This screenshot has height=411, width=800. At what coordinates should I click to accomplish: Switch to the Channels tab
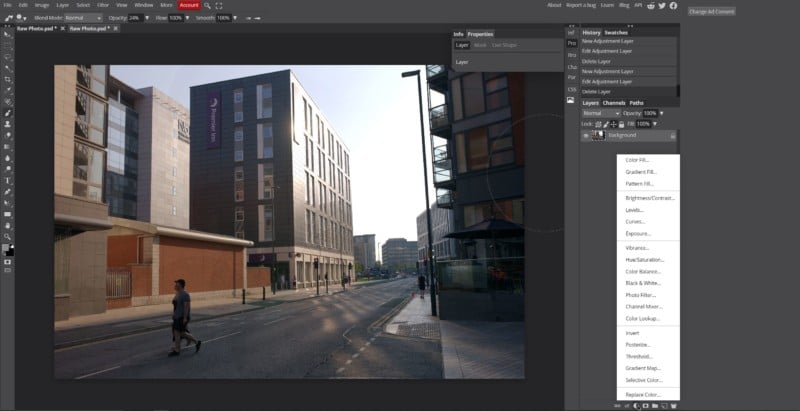click(x=614, y=102)
